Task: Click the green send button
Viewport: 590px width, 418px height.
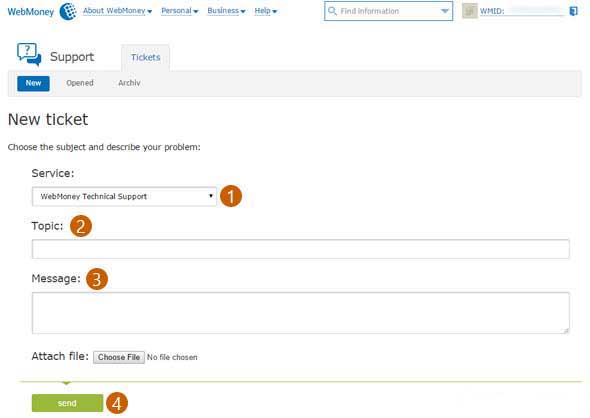Action: [x=67, y=403]
